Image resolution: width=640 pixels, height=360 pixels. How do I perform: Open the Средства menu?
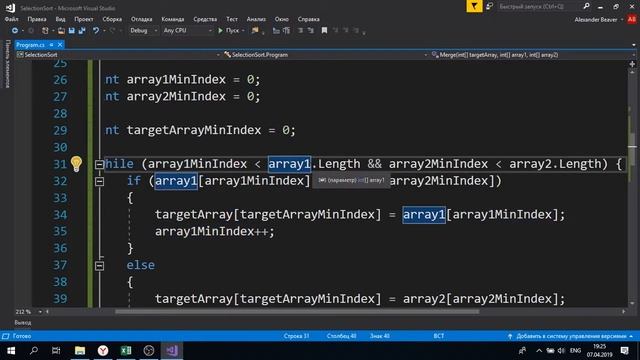coord(205,19)
